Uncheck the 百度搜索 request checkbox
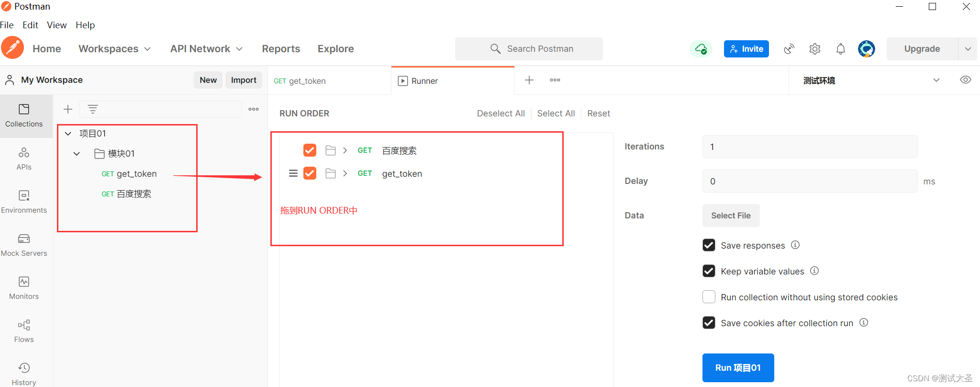Image resolution: width=980 pixels, height=387 pixels. [x=310, y=150]
